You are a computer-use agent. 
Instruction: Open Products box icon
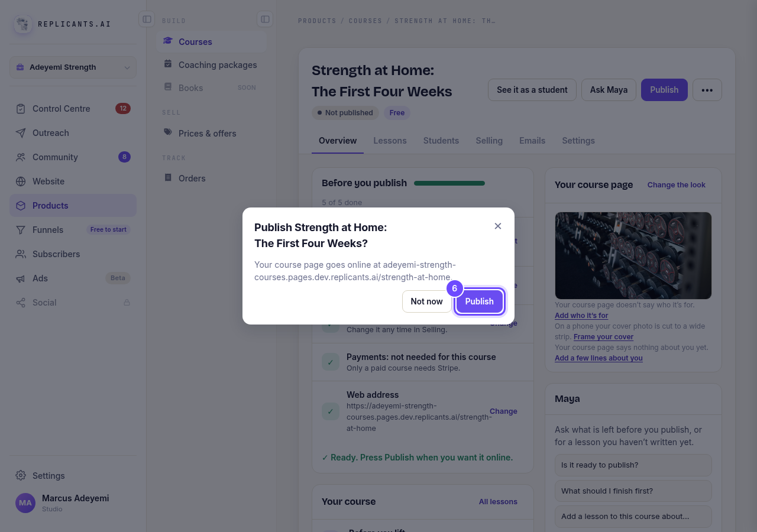[x=21, y=206]
